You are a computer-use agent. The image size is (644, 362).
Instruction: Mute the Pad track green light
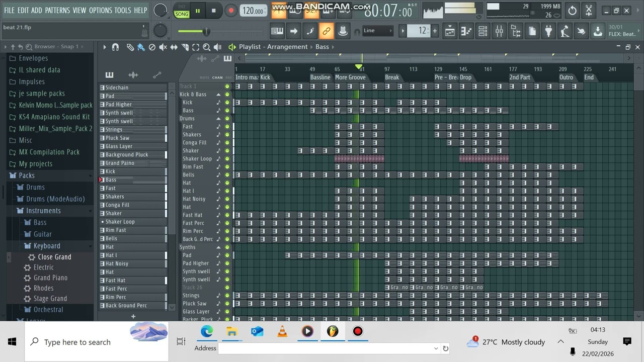pos(227,255)
